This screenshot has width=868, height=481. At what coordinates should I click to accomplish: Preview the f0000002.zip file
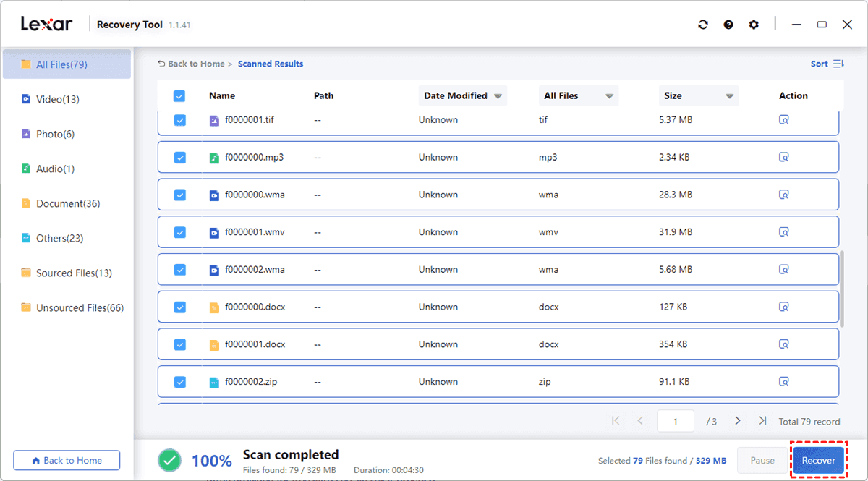coord(783,382)
